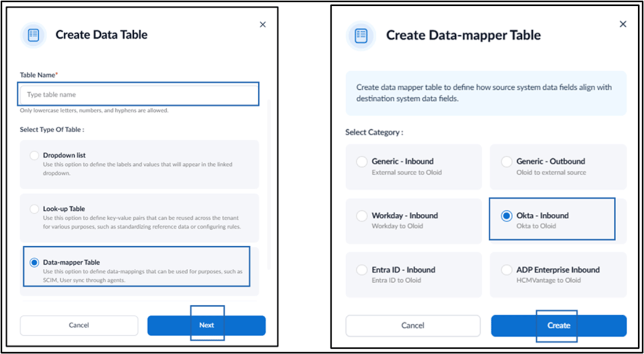Image resolution: width=644 pixels, height=354 pixels.
Task: Click the 'HCMVantage to Oloid' description
Action: click(548, 280)
